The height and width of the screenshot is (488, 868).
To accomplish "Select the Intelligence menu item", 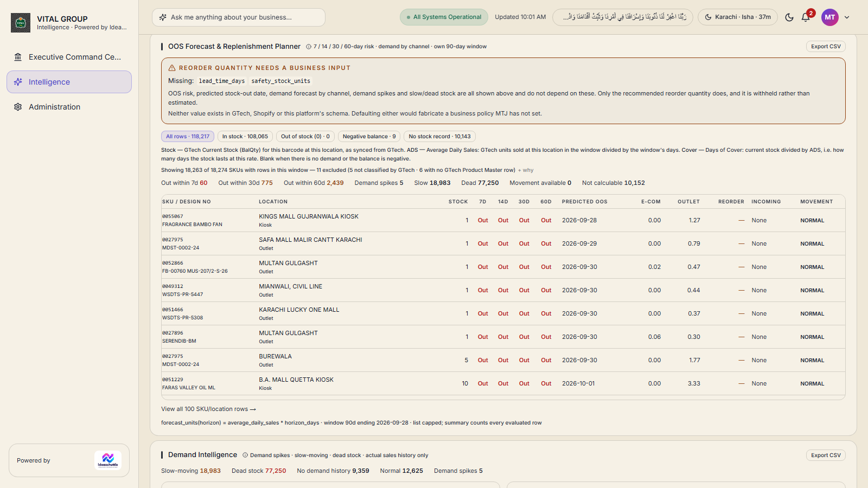I will 69,82.
